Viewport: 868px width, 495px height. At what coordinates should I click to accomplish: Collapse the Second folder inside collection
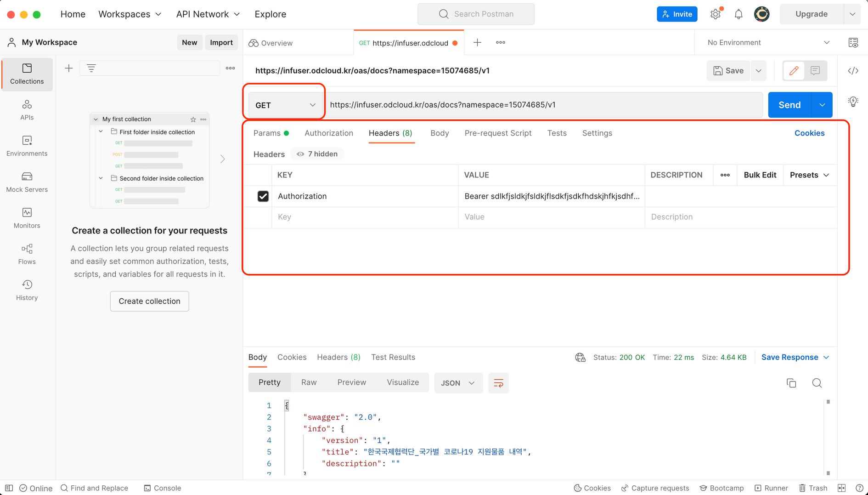pos(101,178)
